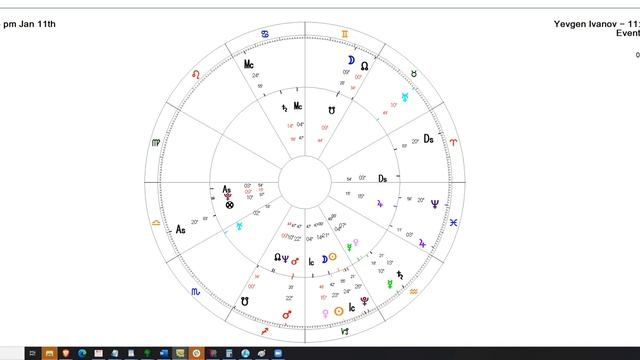Switch to Zoom from the taskbar
This screenshot has width=640, height=360.
coord(278,353)
